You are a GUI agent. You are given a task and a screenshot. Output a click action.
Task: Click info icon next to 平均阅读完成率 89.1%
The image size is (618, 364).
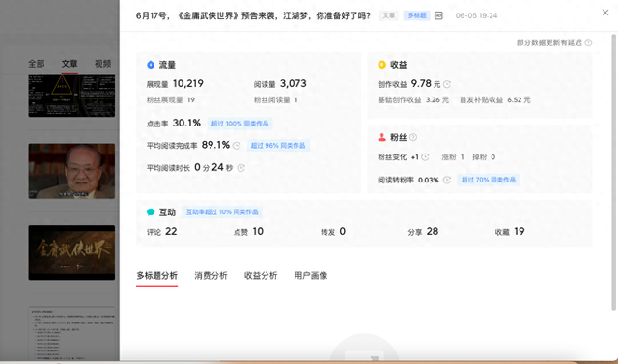(x=237, y=146)
